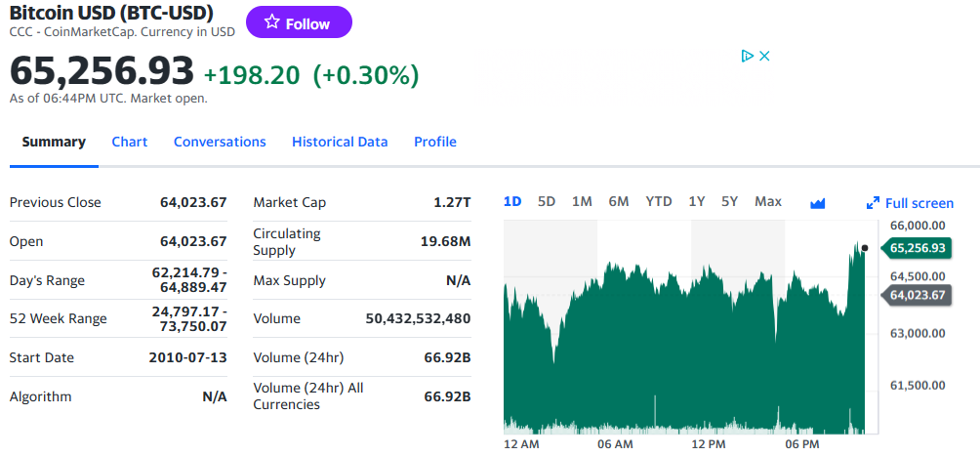The height and width of the screenshot is (456, 980).
Task: Open the Historical Data tab
Action: 340,142
